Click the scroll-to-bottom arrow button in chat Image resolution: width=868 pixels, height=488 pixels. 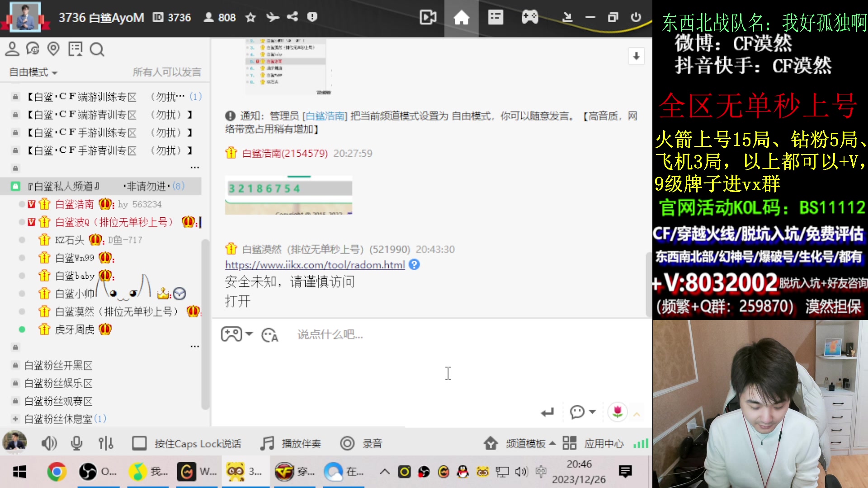636,56
